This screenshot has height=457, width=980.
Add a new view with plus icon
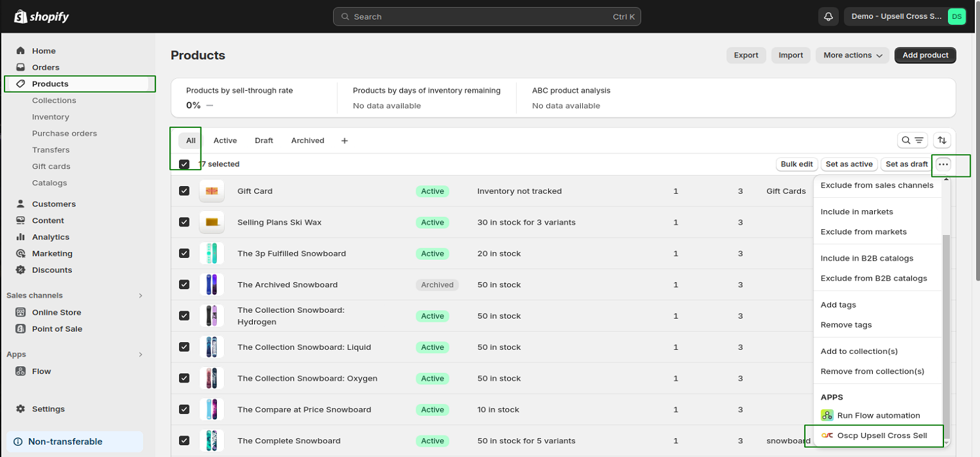[x=344, y=141]
